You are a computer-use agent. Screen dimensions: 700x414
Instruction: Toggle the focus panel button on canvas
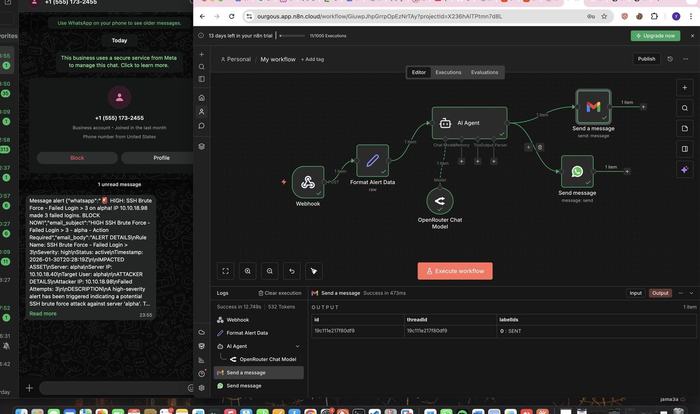click(684, 149)
